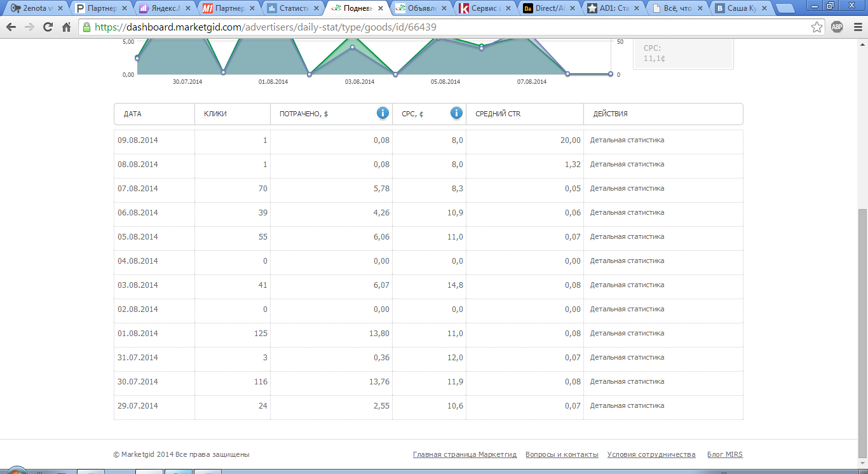Image resolution: width=868 pixels, height=474 pixels.
Task: Close the Direct/Al tab
Action: pos(573,9)
